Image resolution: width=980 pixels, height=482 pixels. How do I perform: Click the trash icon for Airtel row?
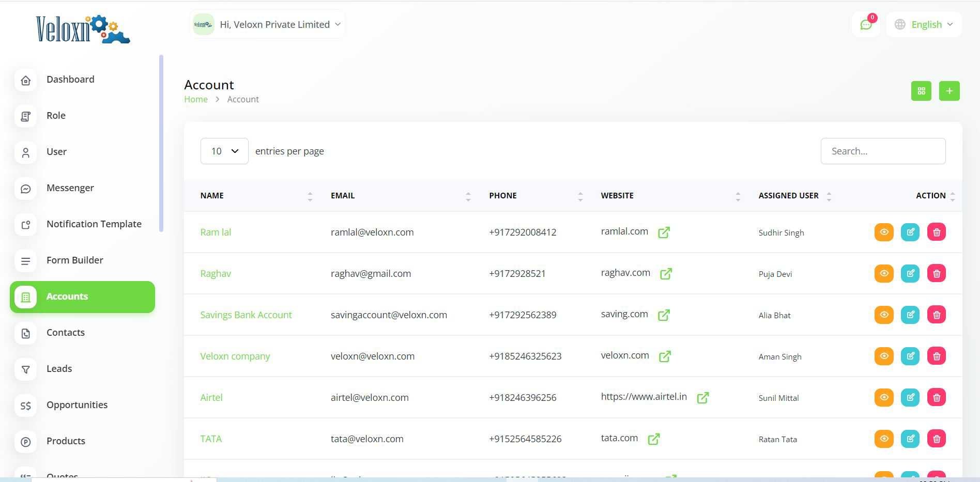click(x=936, y=397)
